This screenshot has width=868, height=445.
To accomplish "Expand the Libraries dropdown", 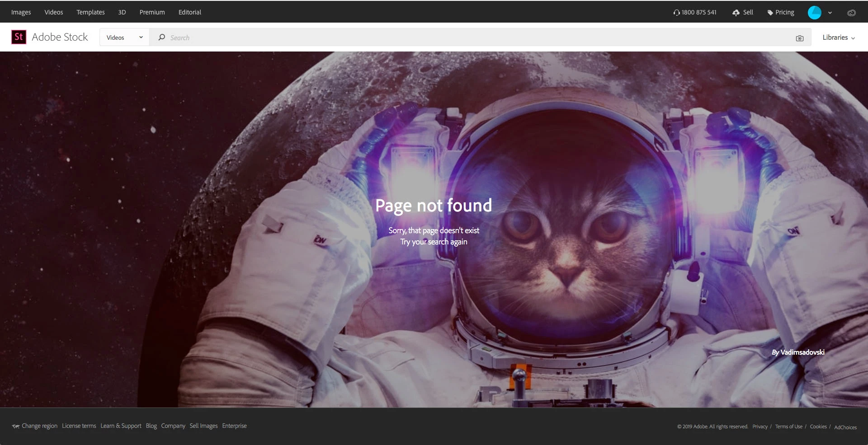I will pyautogui.click(x=839, y=37).
